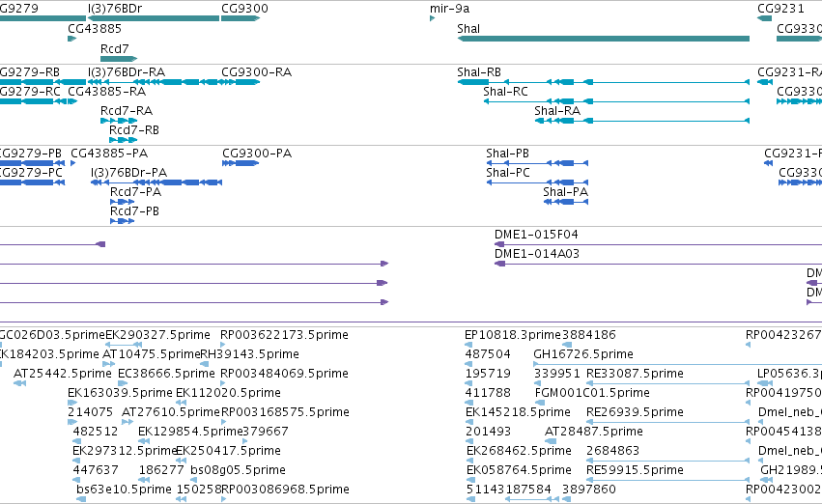Screen dimensions: 822x504
Task: Click the EK297312.5prime EST label
Action: pyautogui.click(x=126, y=451)
